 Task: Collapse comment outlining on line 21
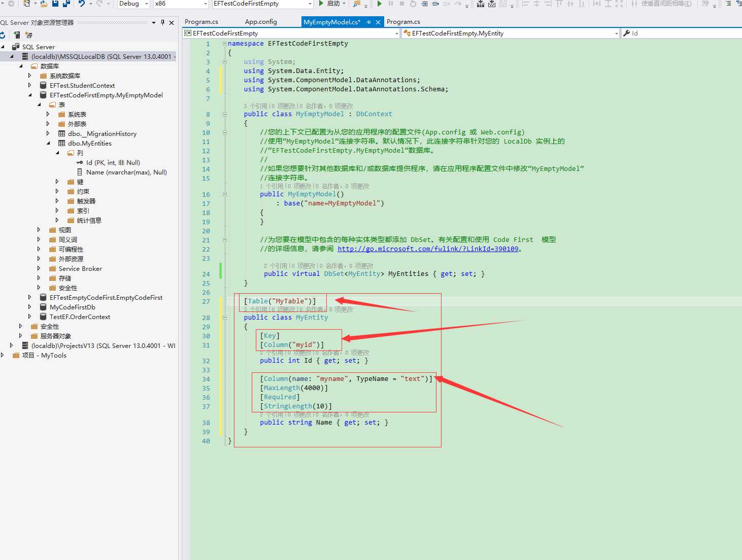pos(224,240)
